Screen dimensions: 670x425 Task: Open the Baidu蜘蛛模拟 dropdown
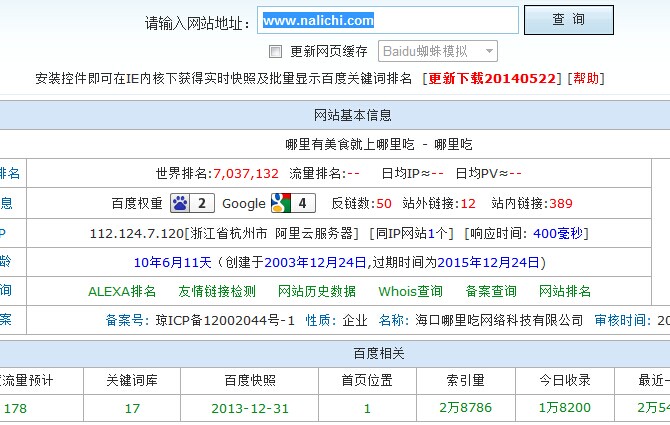click(x=438, y=51)
